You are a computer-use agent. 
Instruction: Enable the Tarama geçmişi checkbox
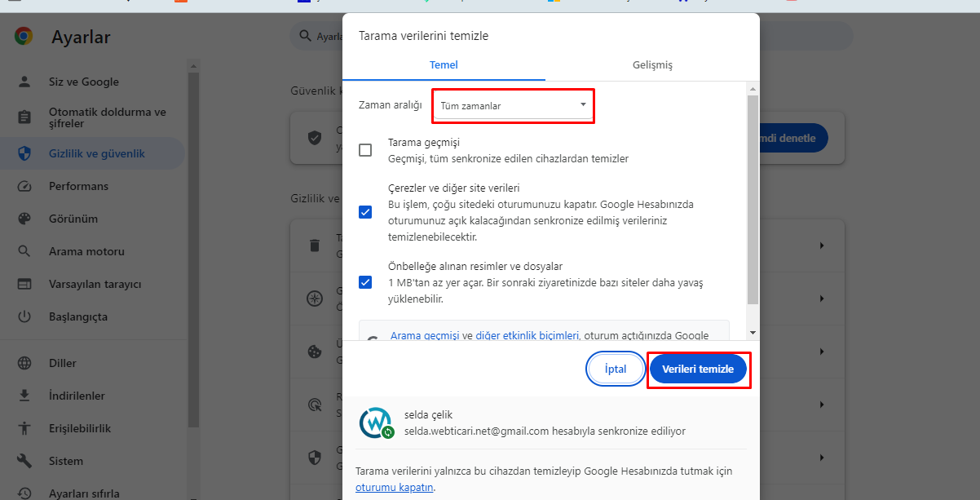(x=365, y=150)
